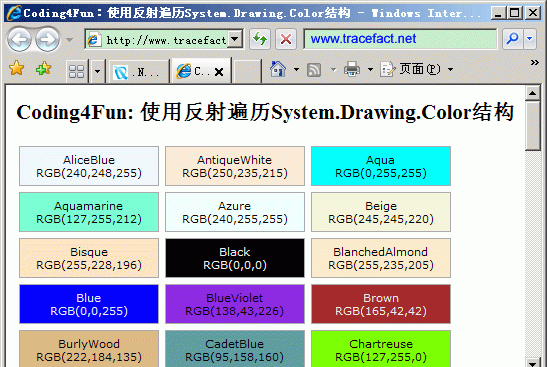This screenshot has width=547, height=367.
Task: Choose the Brown color box
Action: click(x=381, y=304)
